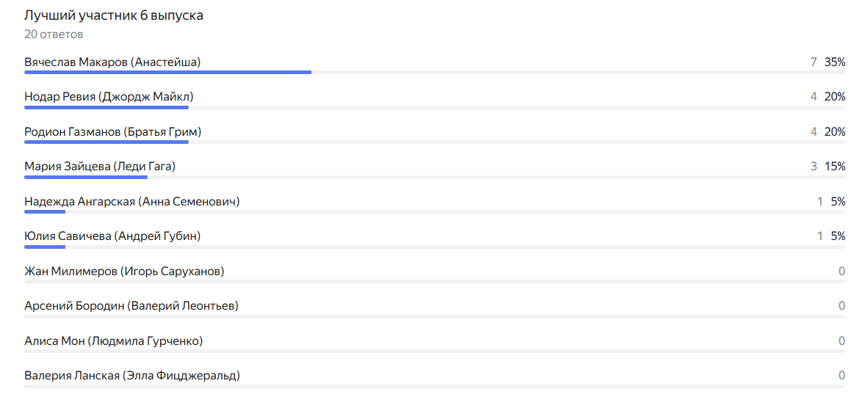Click Валерия Ланская (Элла Фицджеральд) label
The image size is (868, 400).
point(132,376)
